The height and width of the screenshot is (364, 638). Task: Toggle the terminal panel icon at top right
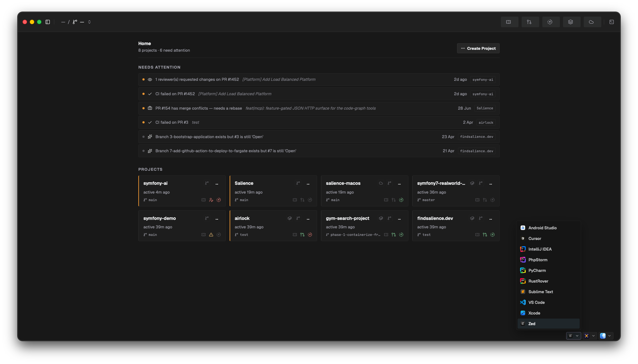pos(612,22)
